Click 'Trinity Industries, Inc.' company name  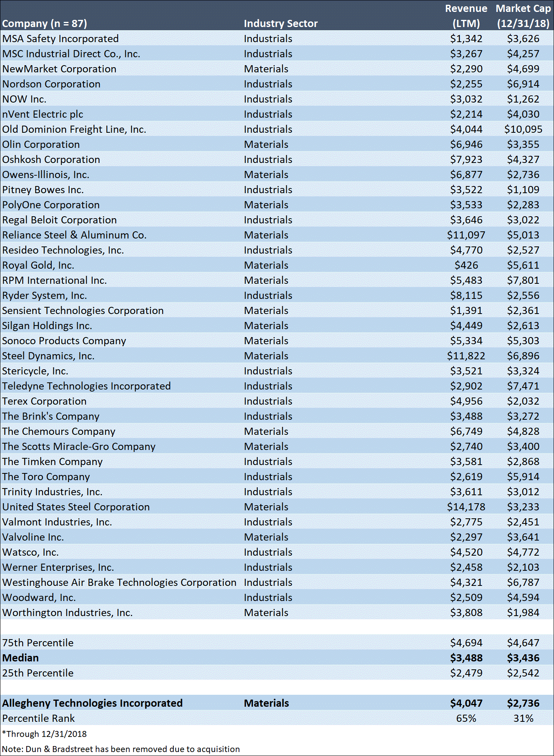click(x=52, y=492)
